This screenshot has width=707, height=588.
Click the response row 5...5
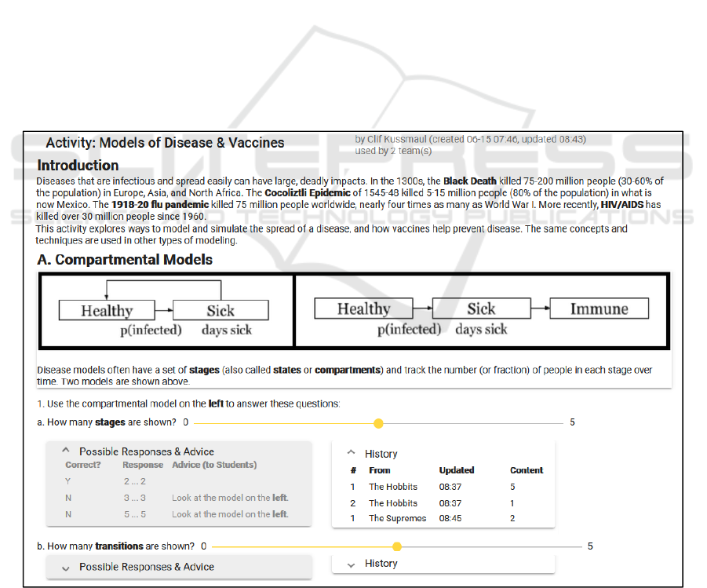134,514
